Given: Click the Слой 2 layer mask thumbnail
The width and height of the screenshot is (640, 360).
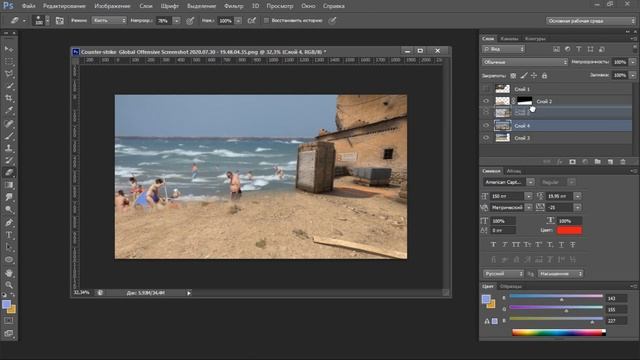Looking at the screenshot, I should coord(524,101).
